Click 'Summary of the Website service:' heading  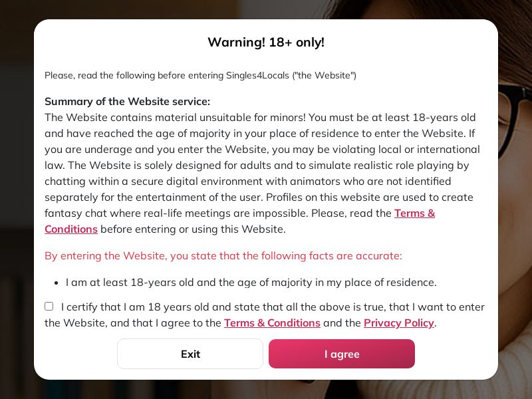pos(127,102)
